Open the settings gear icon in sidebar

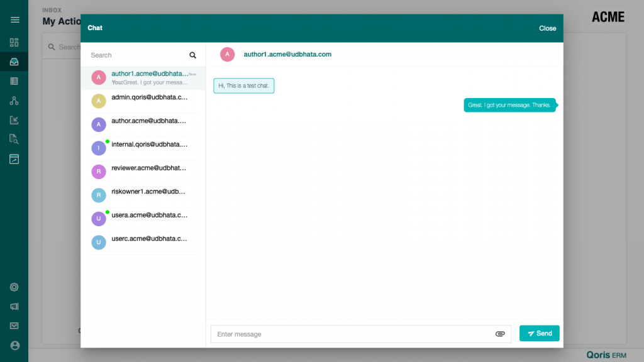click(x=14, y=287)
